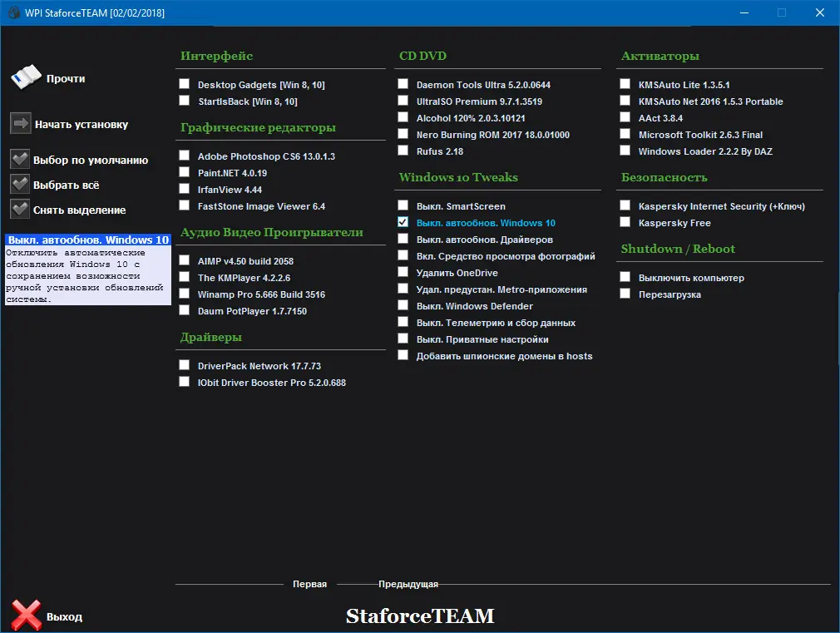Image resolution: width=840 pixels, height=633 pixels.
Task: Select IrfanView 4.44 checkbox
Action: coord(185,188)
